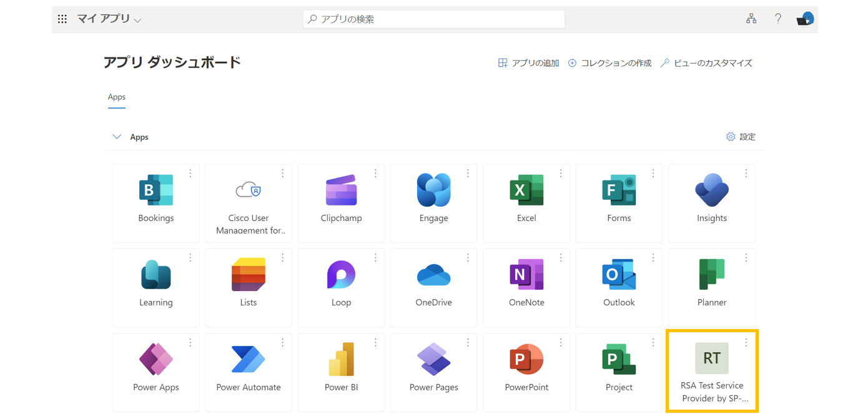Click コレクションの作成 to create a collection
Image resolution: width=868 pixels, height=414 pixels.
pyautogui.click(x=609, y=63)
